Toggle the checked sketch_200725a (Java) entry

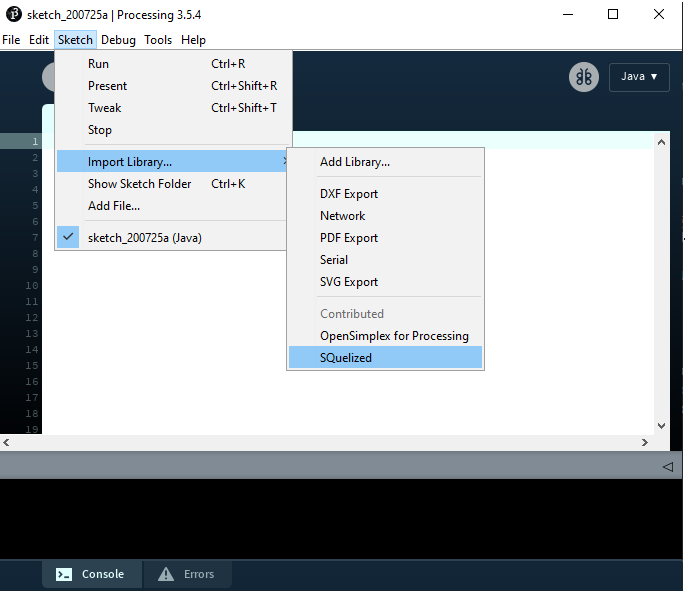[x=172, y=237]
